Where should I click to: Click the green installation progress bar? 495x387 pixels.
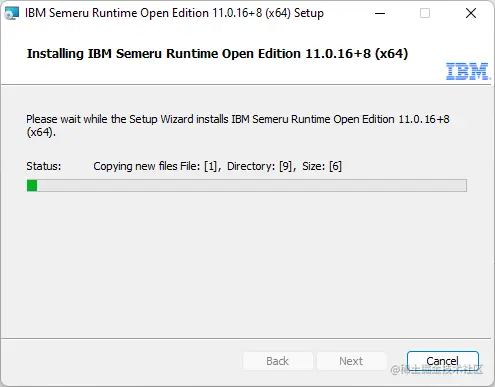(x=247, y=185)
